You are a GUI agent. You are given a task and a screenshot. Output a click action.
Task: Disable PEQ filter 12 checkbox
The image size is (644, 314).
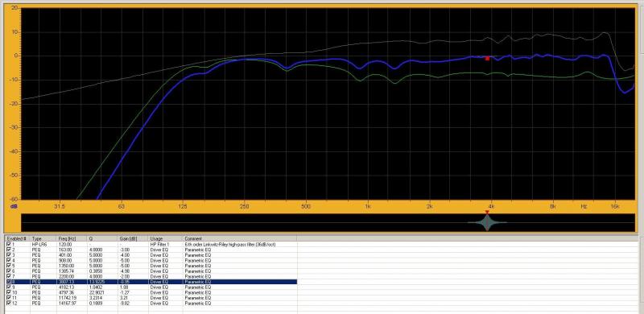(x=9, y=303)
